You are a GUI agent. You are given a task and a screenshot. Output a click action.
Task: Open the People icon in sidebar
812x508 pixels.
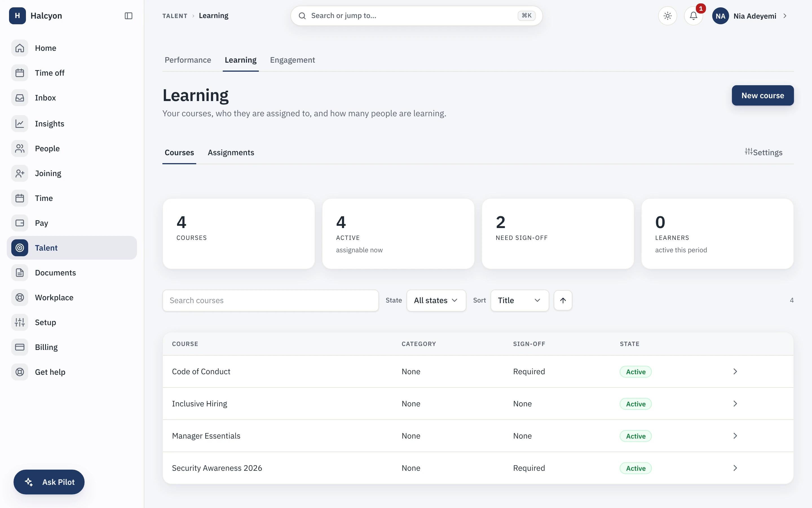coord(20,148)
